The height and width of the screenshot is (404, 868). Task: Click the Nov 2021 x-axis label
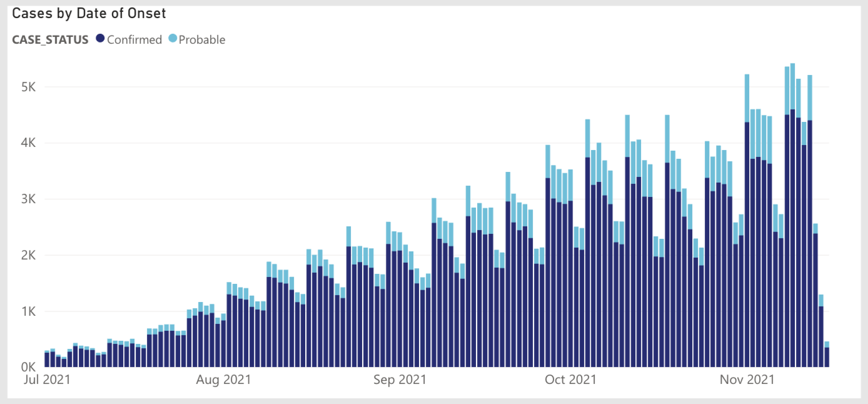point(747,379)
